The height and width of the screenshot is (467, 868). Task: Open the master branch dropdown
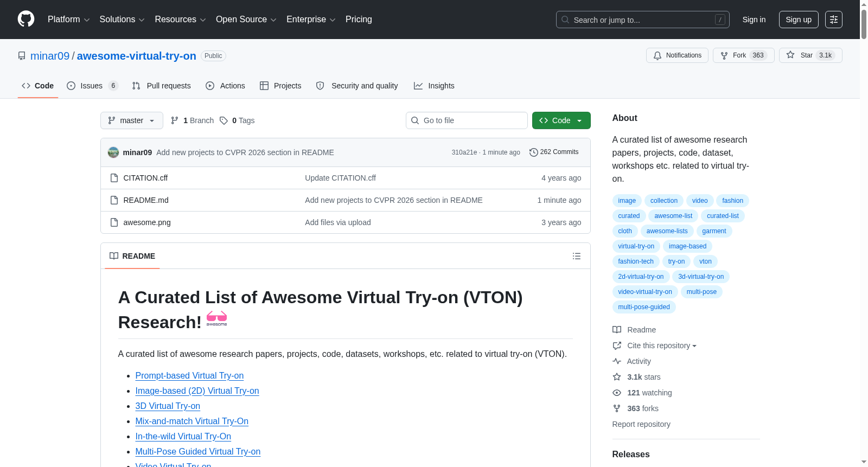132,120
